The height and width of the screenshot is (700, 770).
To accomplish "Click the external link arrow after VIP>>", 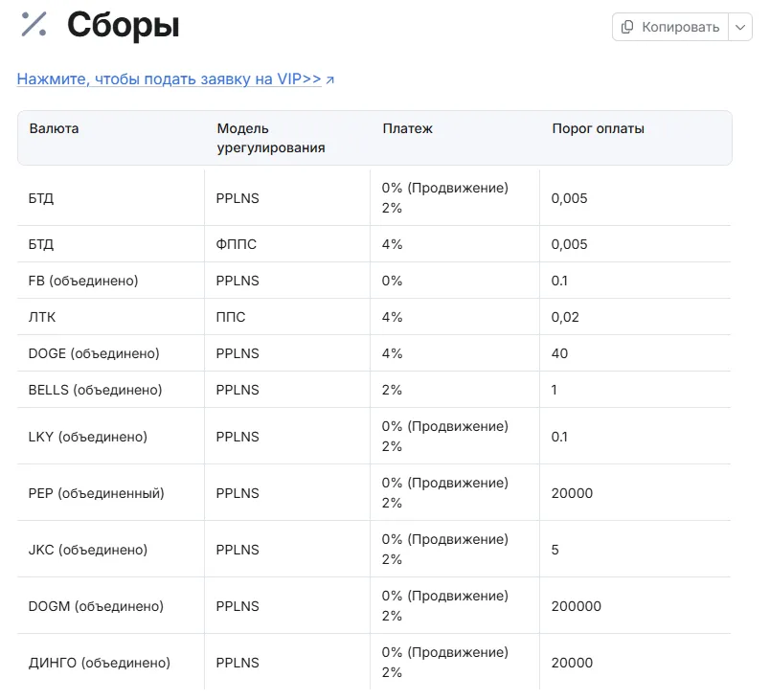I will (330, 79).
